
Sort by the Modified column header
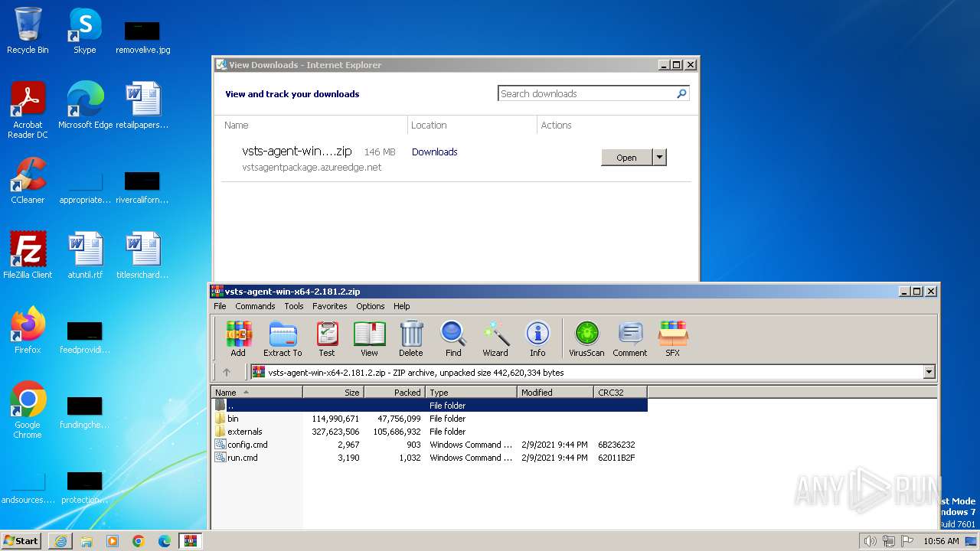[x=556, y=392]
